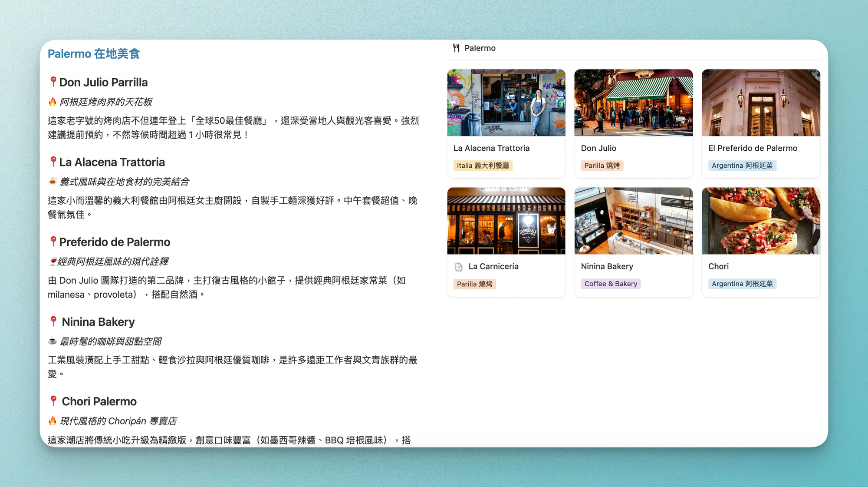The height and width of the screenshot is (487, 868).
Task: Select the Parilla 燒烤 tag on Don Julio card
Action: click(602, 166)
